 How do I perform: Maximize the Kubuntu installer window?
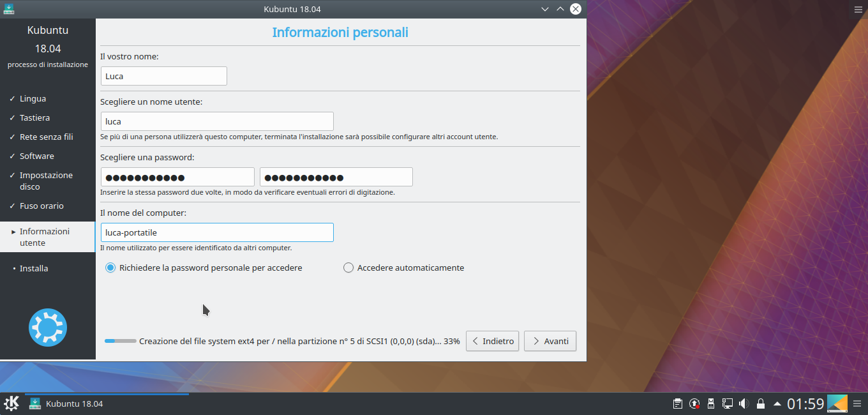point(560,9)
